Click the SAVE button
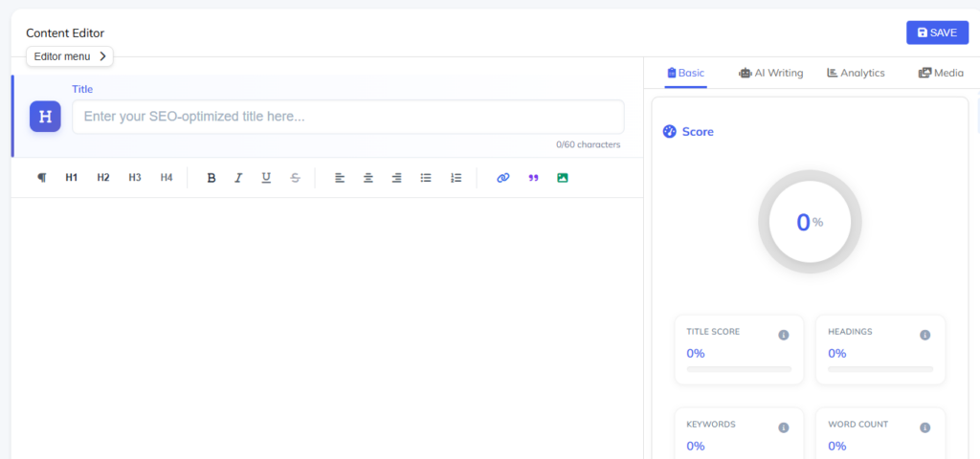980x459 pixels. 937,33
